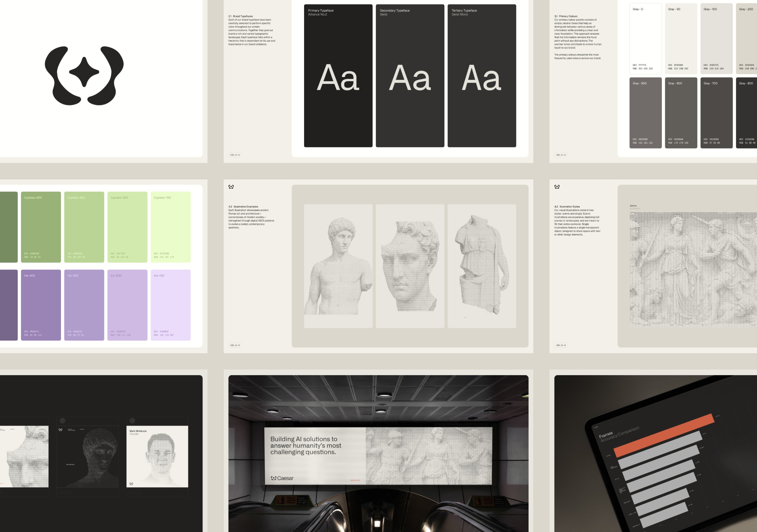Open the broken head statue illustration
Image resolution: width=757 pixels, height=532 pixels.
pos(410,266)
